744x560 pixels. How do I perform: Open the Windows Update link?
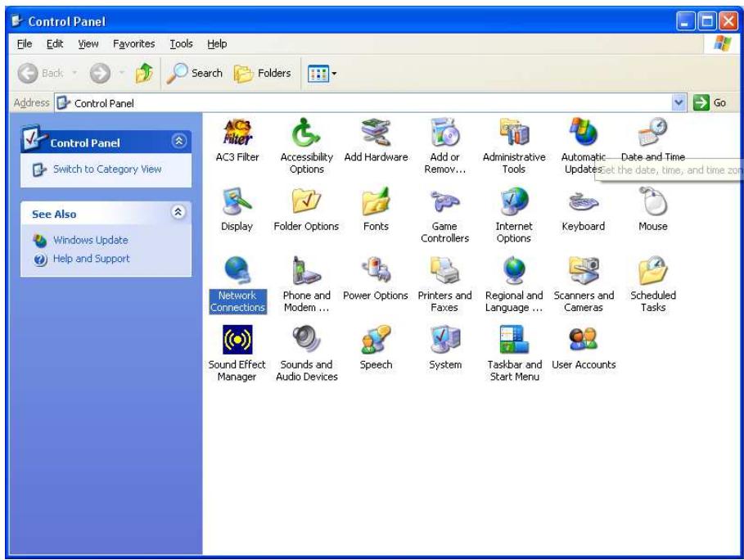click(90, 240)
